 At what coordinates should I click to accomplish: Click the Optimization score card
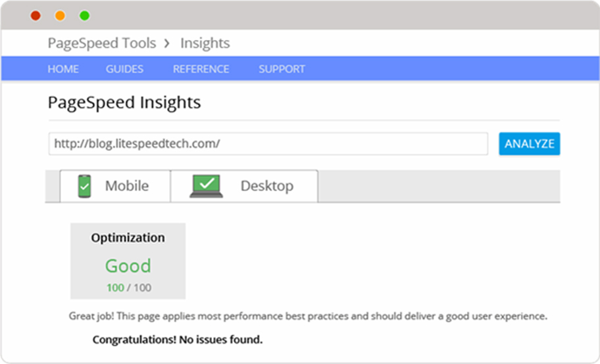(128, 261)
